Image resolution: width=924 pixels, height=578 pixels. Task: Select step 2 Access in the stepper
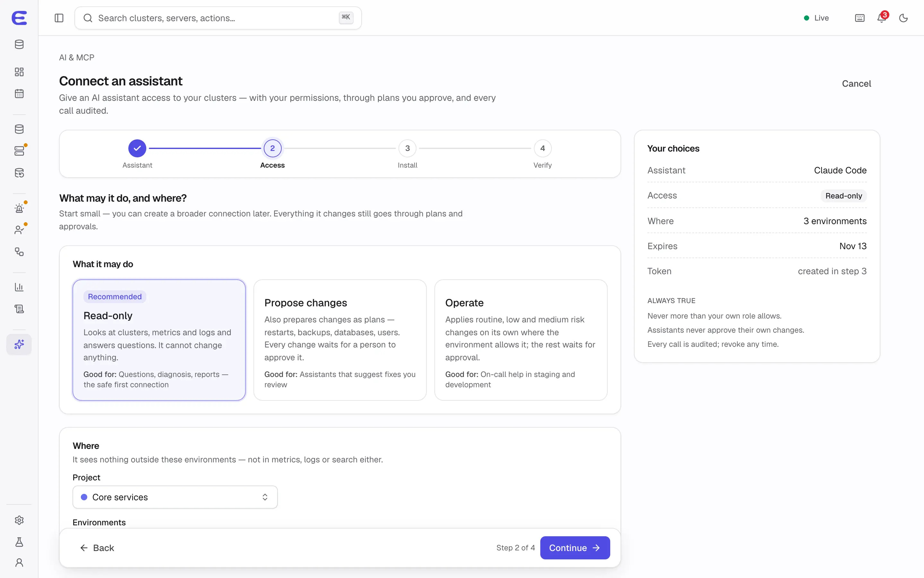pyautogui.click(x=272, y=148)
